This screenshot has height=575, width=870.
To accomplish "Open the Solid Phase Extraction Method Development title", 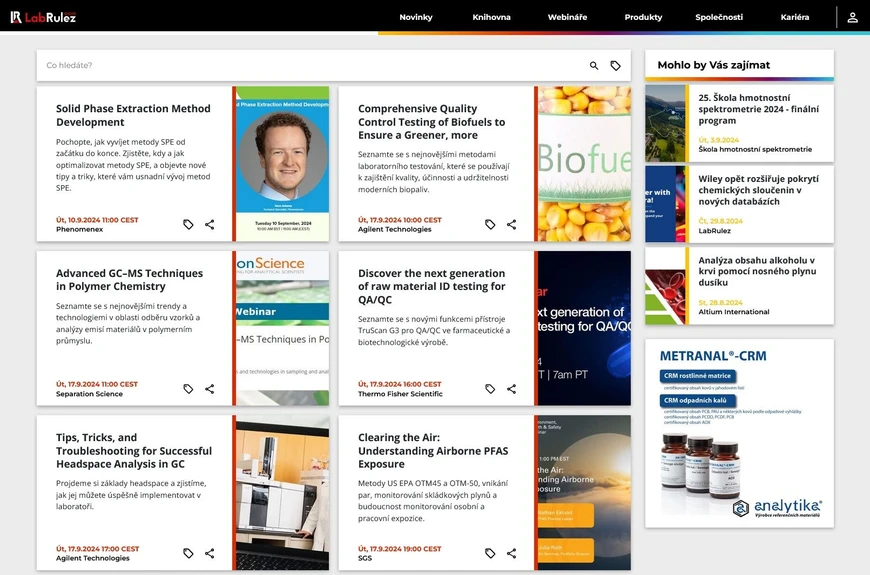I will pos(133,115).
